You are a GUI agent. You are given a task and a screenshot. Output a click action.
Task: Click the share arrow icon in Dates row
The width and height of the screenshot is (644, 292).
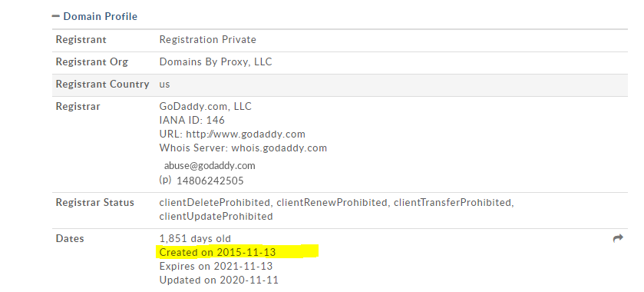[x=618, y=238]
